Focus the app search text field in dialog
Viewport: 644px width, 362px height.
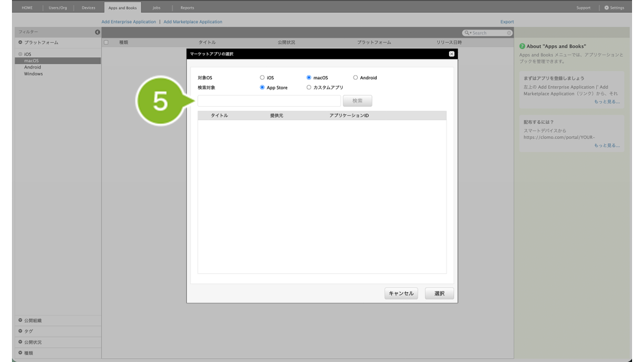[x=269, y=101]
